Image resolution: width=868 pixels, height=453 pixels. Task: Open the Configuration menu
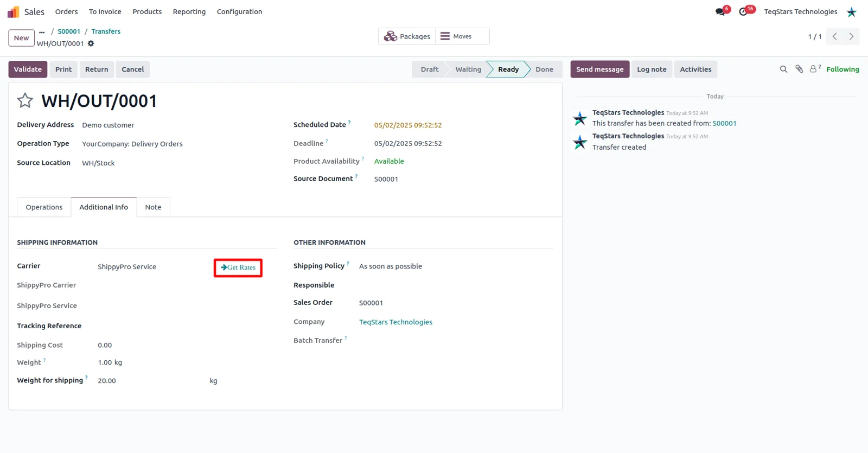click(x=239, y=11)
